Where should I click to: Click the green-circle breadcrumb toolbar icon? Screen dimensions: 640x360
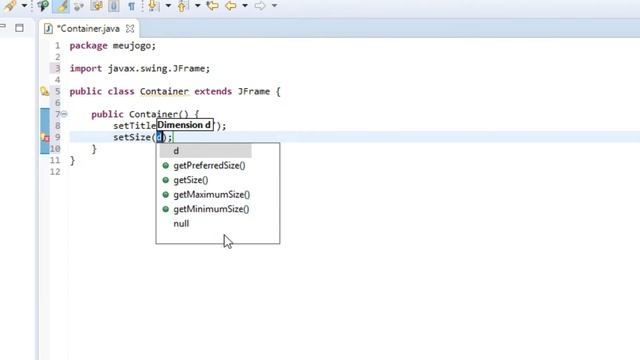coord(42,5)
